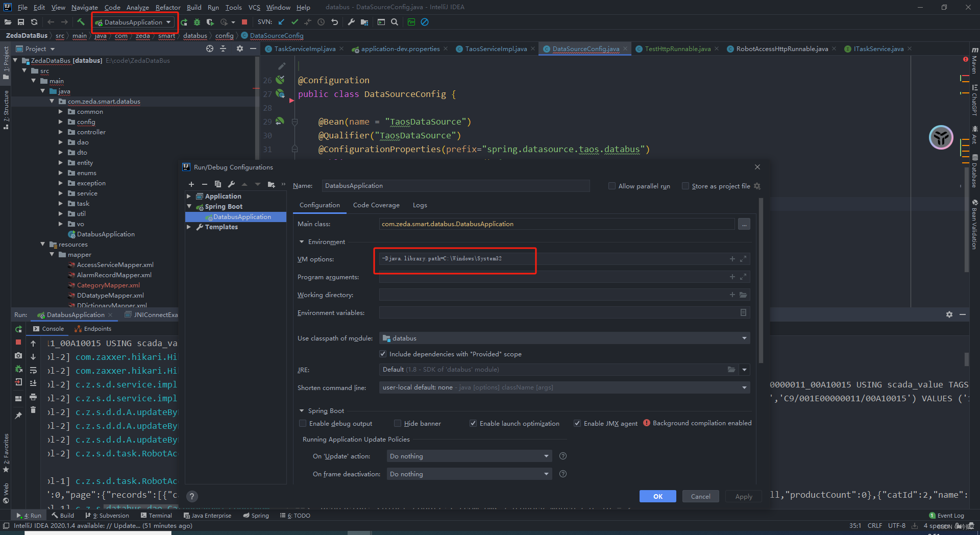The height and width of the screenshot is (535, 980).
Task: Click the Clear All trash icon in the console
Action: (x=33, y=410)
